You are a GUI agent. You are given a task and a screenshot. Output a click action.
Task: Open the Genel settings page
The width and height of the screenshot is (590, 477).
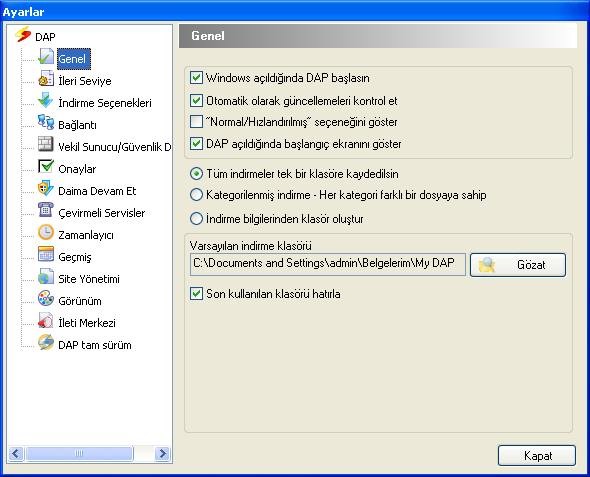[x=74, y=59]
